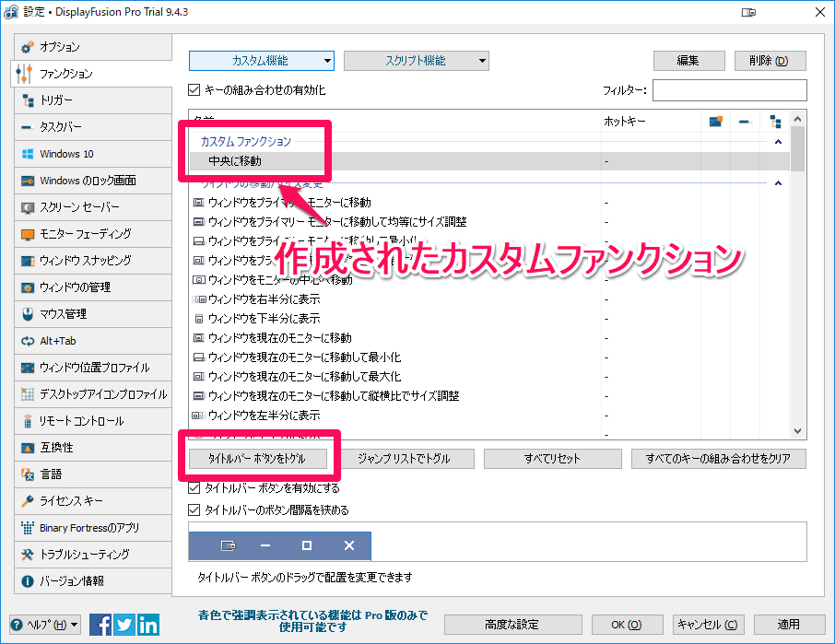
Task: Select ウィンドウを右半分に表示 row
Action: click(x=490, y=299)
